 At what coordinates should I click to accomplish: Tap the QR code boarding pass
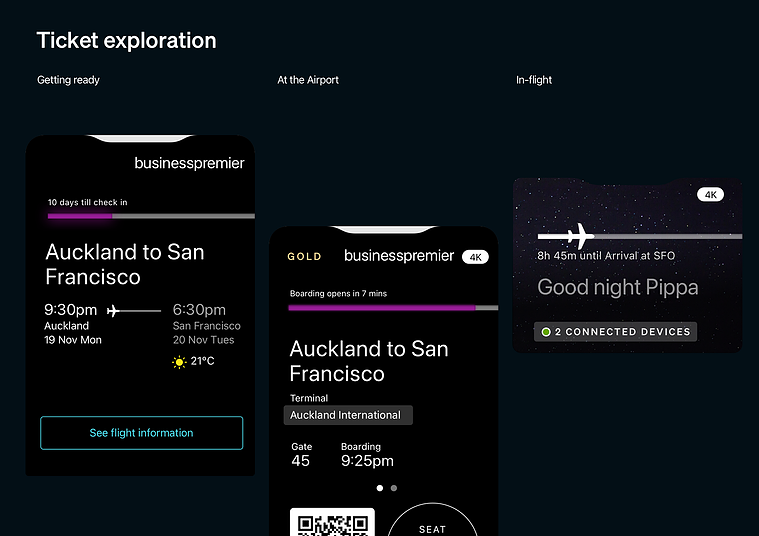332,522
